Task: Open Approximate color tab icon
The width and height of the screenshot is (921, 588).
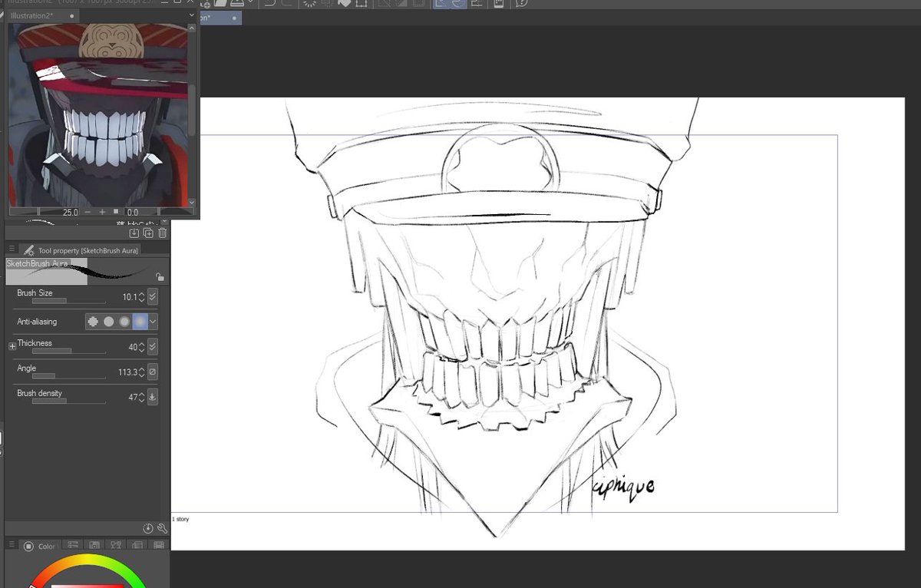Action: 137,546
